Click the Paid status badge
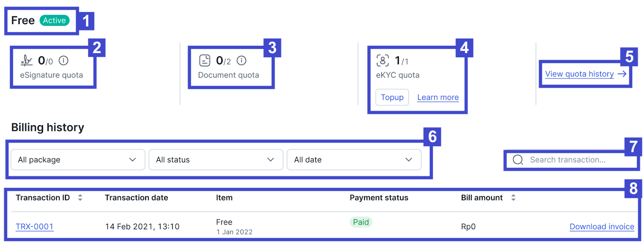 361,222
